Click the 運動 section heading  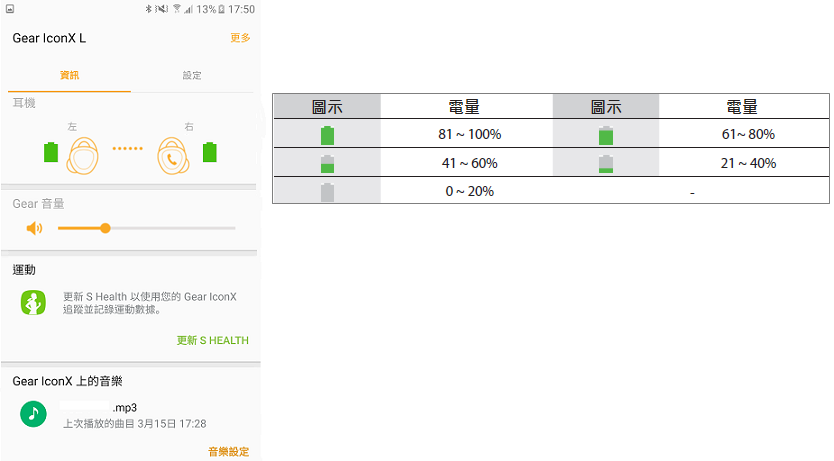pyautogui.click(x=24, y=270)
